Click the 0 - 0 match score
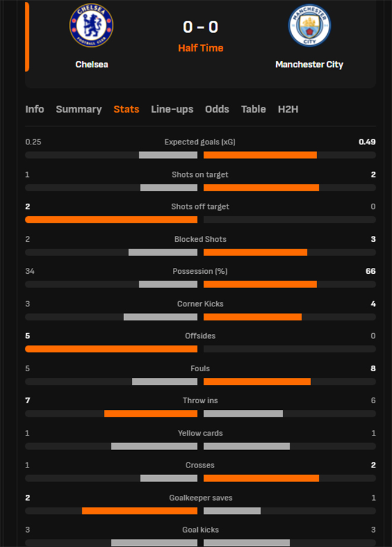Viewport: 392px width, 547px height. point(201,27)
